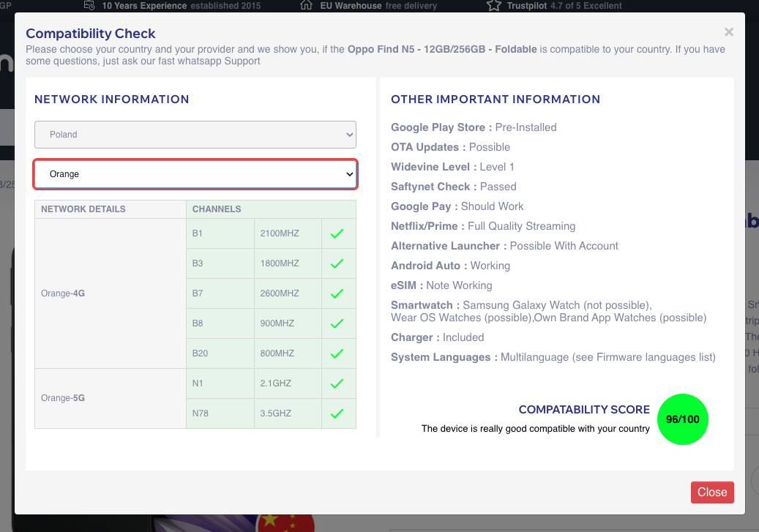Open the Poland country dropdown
This screenshot has width=759, height=532.
[195, 135]
